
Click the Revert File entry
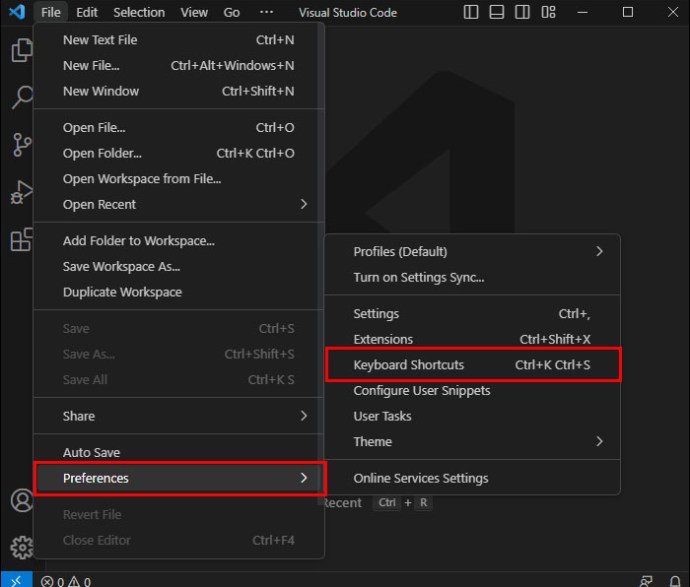(x=180, y=515)
